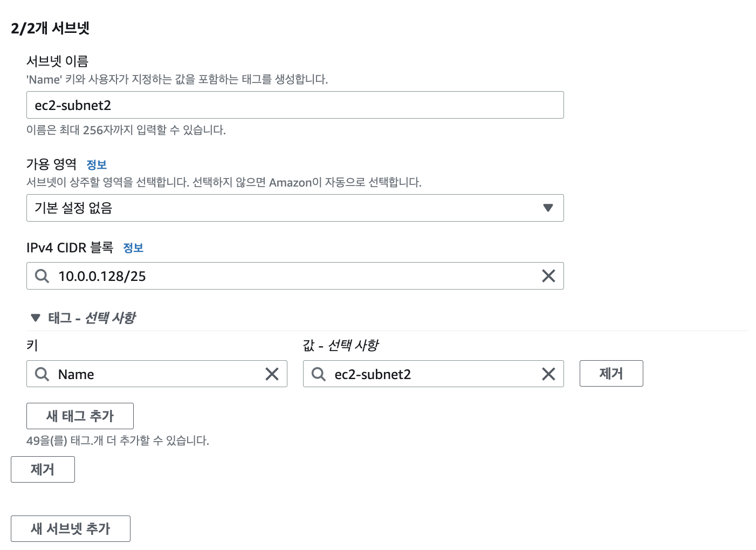Click into the tag value ec2-subnet2 input
Viewport: 756px width, 550px height.
(x=433, y=374)
